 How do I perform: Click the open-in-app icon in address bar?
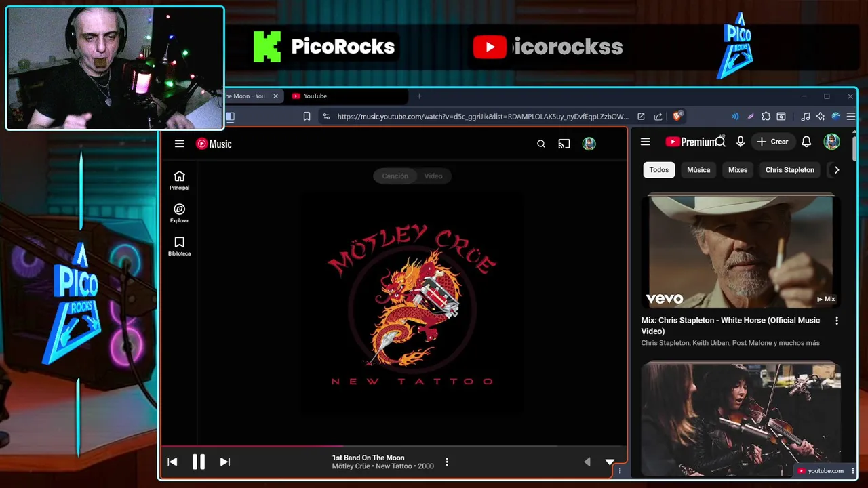pyautogui.click(x=641, y=117)
